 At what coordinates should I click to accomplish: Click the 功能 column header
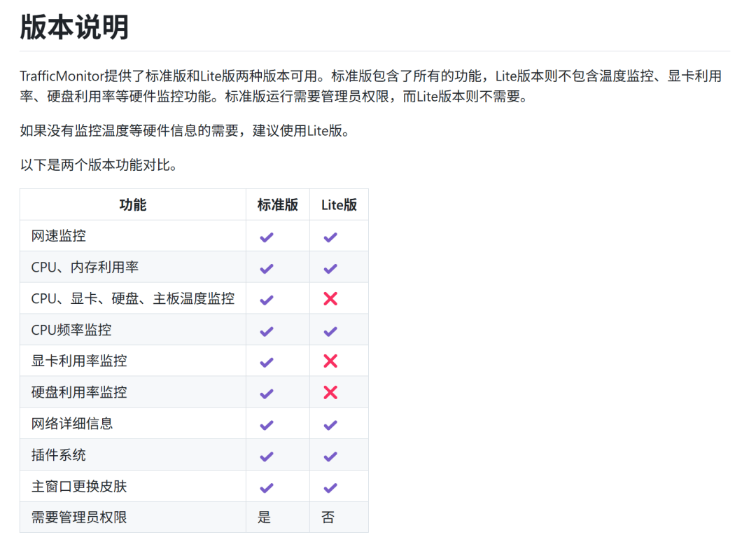click(x=132, y=204)
